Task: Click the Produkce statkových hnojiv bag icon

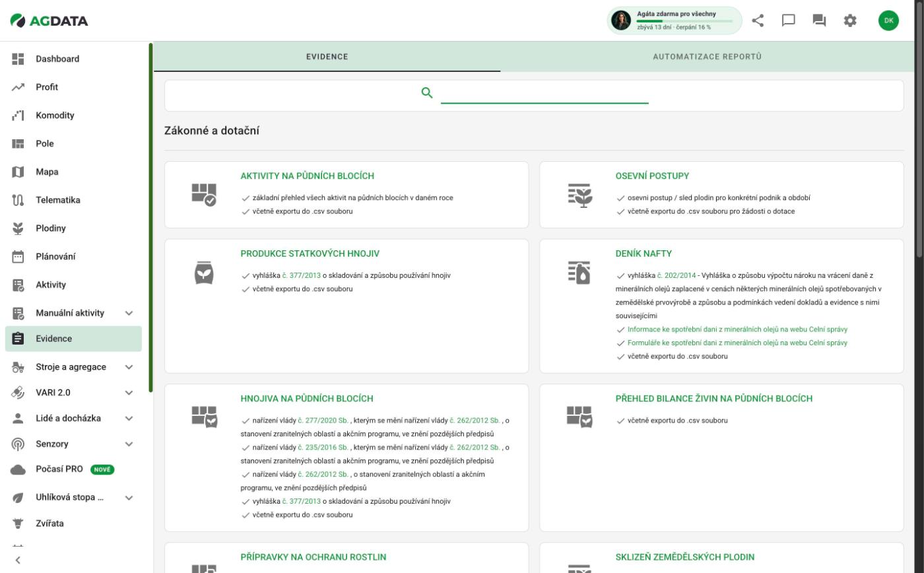Action: [x=204, y=272]
